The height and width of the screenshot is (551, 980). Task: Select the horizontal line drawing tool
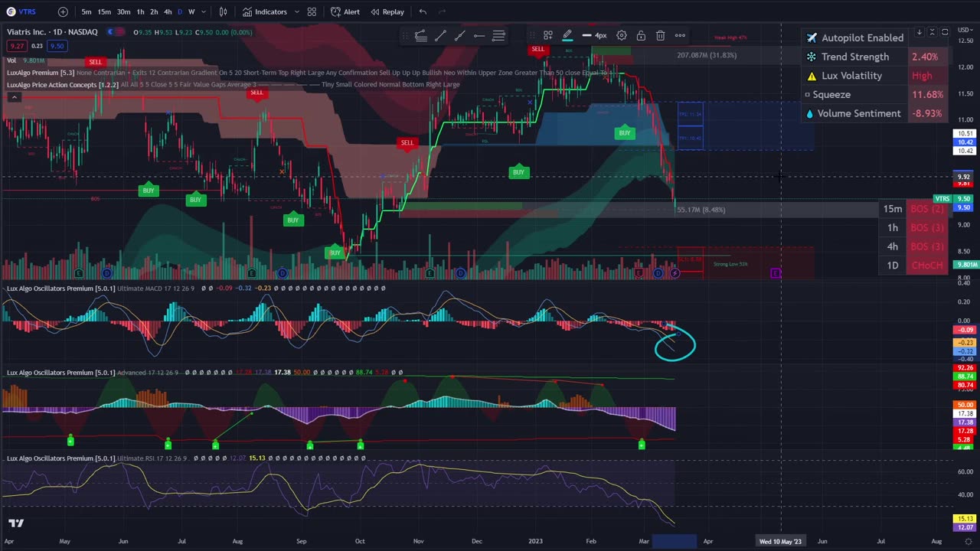(x=479, y=35)
